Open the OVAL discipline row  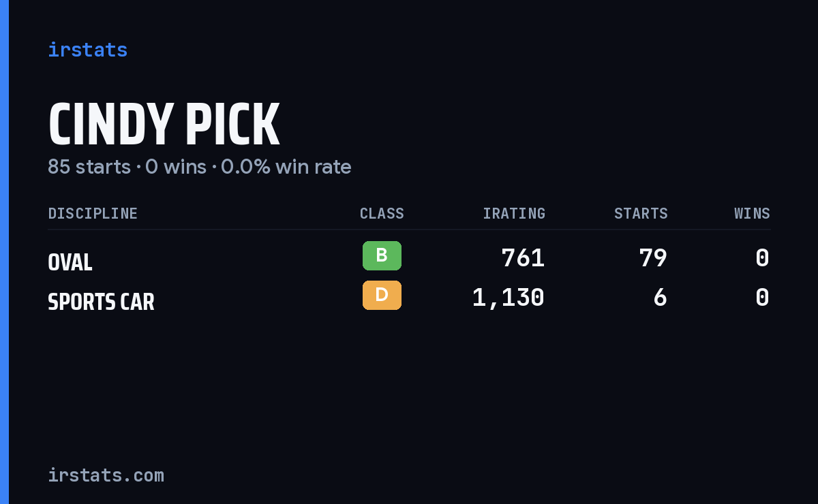(409, 258)
